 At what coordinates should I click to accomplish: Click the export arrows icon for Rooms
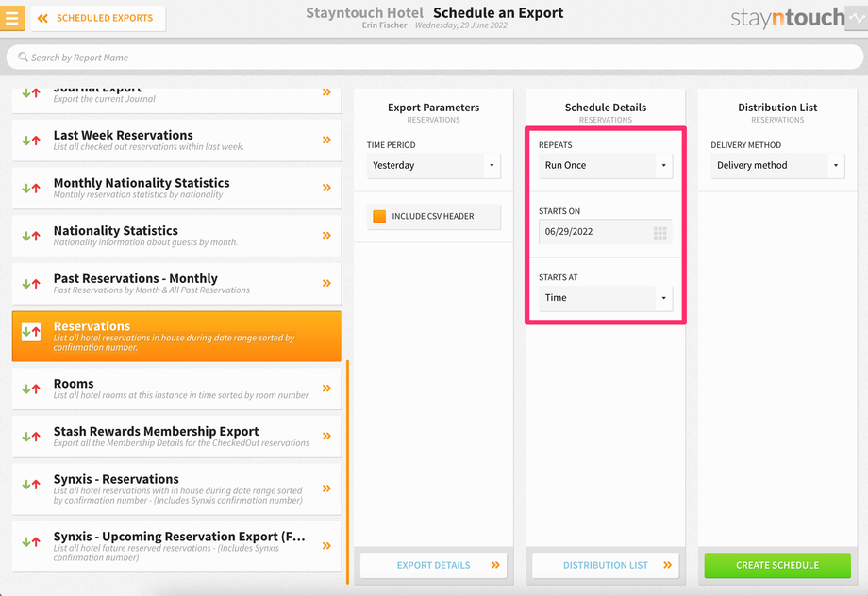tap(31, 389)
